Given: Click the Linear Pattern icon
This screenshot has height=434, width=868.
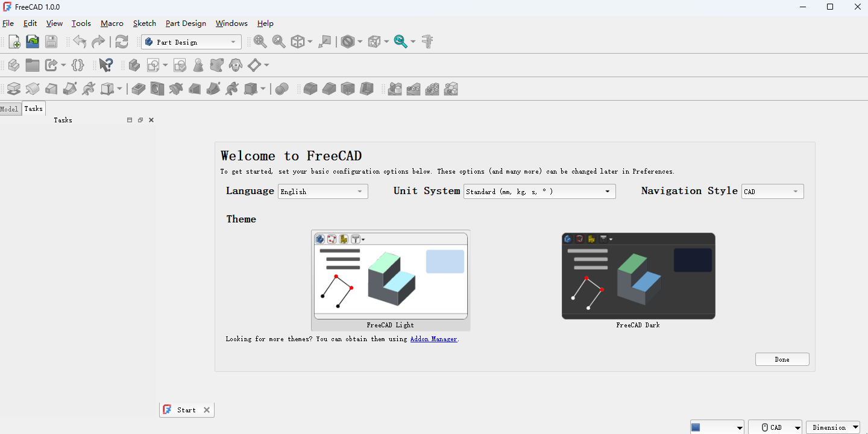Looking at the screenshot, I should click(414, 89).
